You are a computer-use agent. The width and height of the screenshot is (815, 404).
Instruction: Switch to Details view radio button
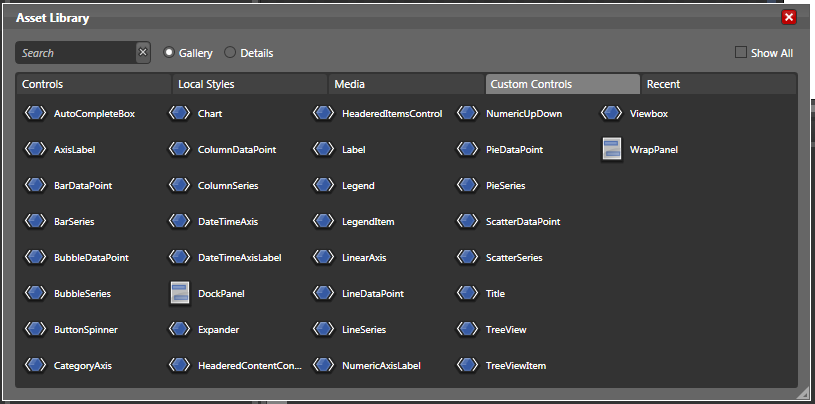click(x=230, y=53)
